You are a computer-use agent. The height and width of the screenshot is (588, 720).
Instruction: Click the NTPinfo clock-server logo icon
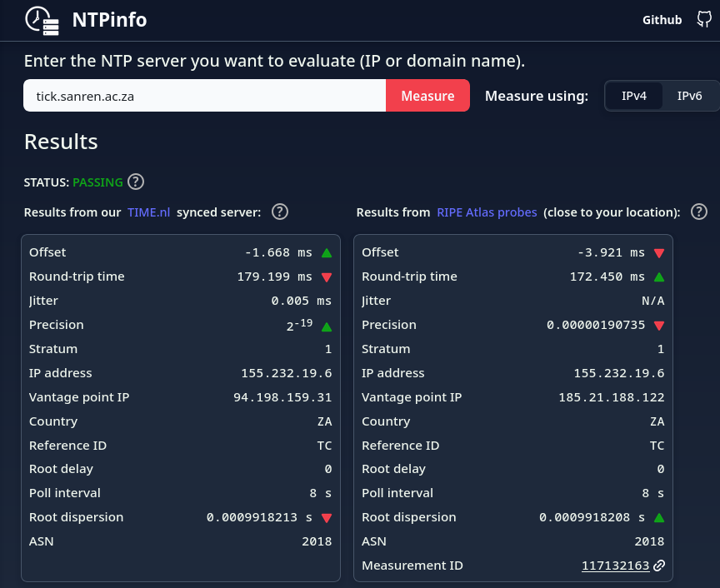[42, 21]
